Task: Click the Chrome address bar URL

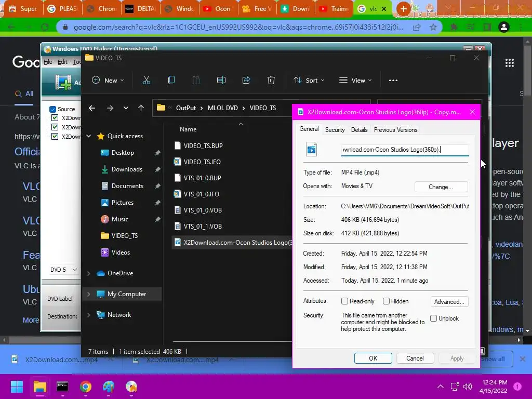Action: pos(238,27)
